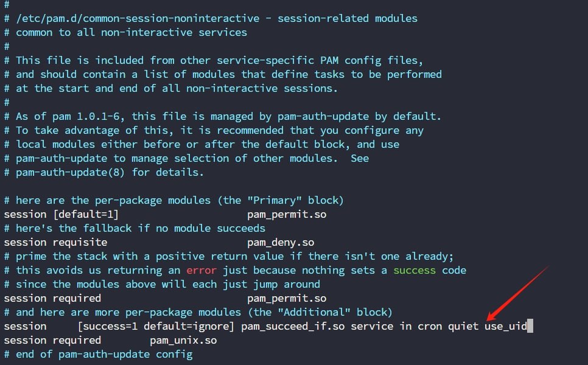The width and height of the screenshot is (588, 365).
Task: Click the /etc/pam.d/common-session-noninteractive path
Action: tap(138, 18)
